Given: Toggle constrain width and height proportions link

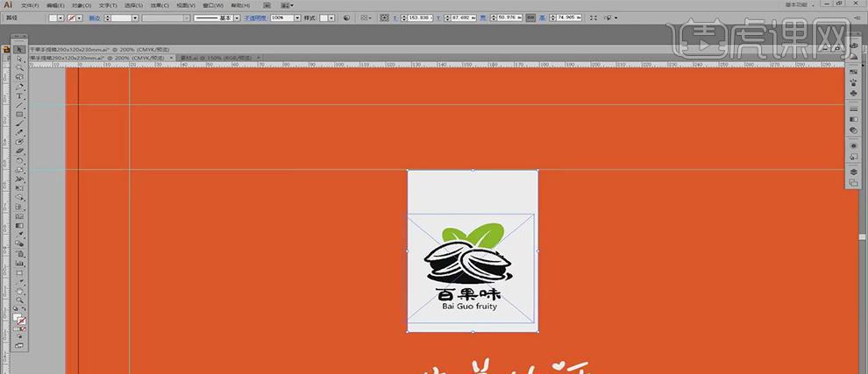Looking at the screenshot, I should click(x=530, y=18).
